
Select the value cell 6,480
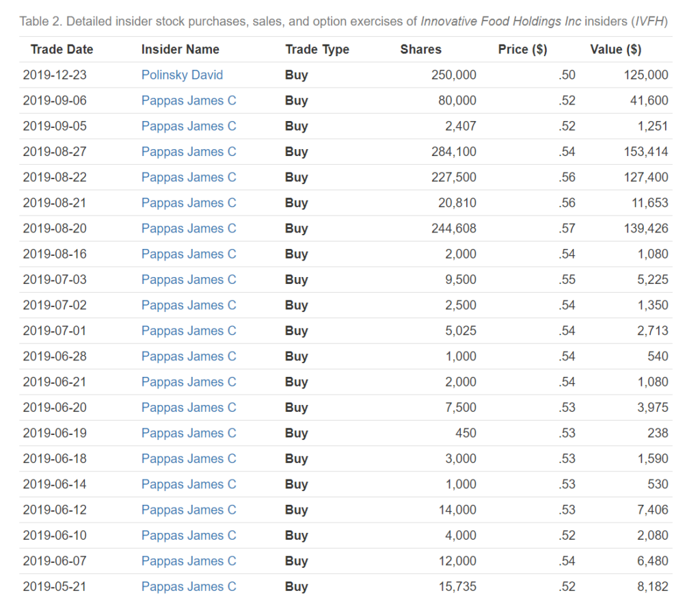[x=653, y=561]
